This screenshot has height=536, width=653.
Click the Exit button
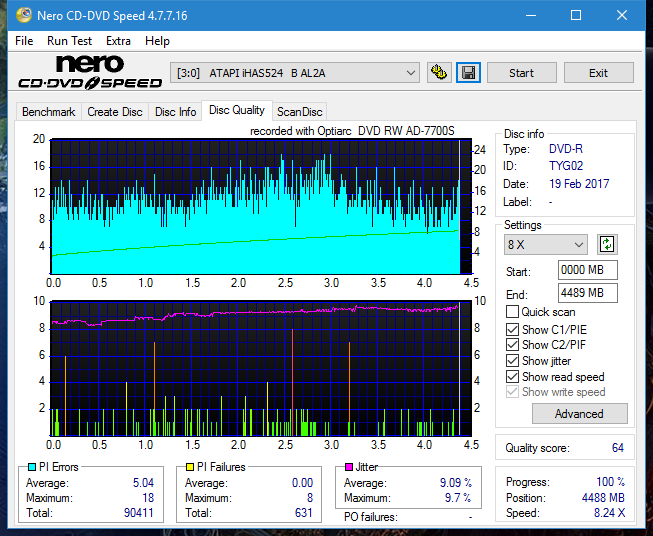click(x=598, y=73)
